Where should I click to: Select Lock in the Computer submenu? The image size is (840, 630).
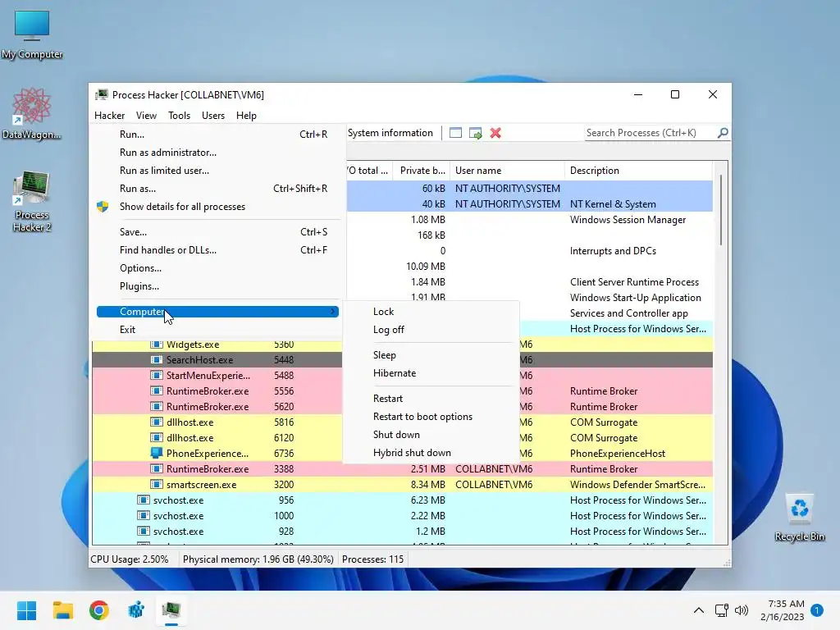tap(431, 312)
